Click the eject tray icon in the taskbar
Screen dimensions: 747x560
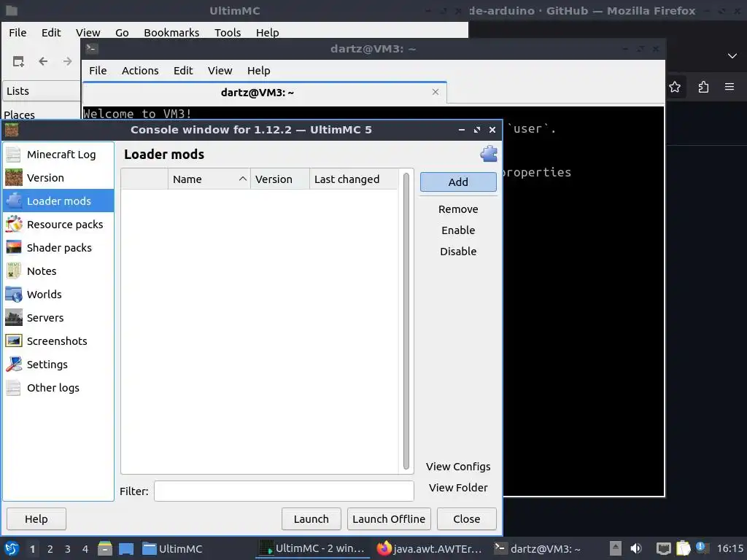[x=616, y=548]
